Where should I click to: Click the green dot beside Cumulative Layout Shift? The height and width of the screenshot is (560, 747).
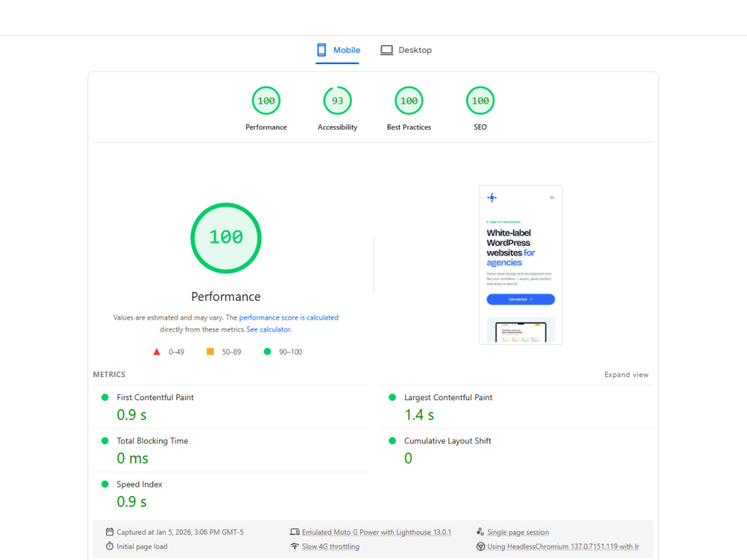393,441
